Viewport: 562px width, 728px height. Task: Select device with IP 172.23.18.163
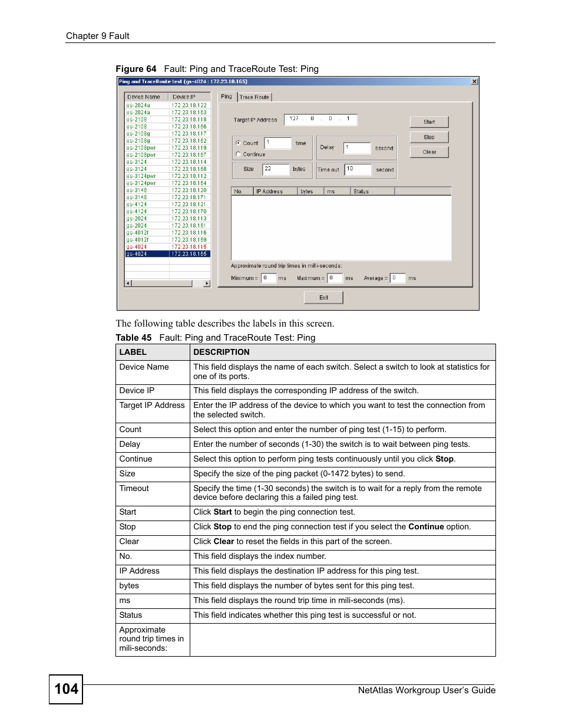tap(190, 113)
